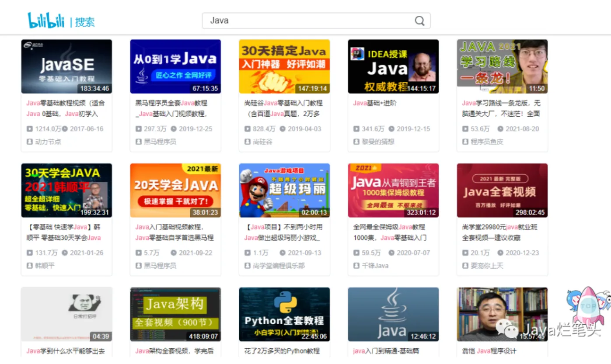The height and width of the screenshot is (364, 611).
Task: Click the 323:01:12 duration badge
Action: 421,213
